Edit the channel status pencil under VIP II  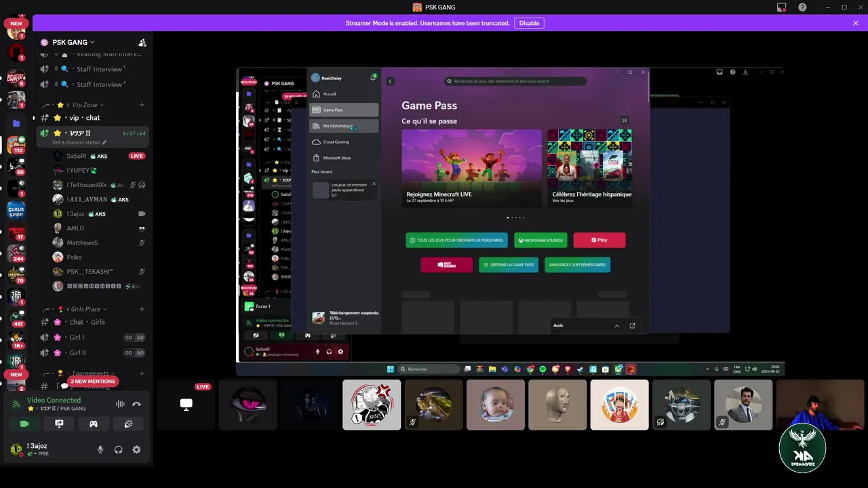tap(104, 142)
